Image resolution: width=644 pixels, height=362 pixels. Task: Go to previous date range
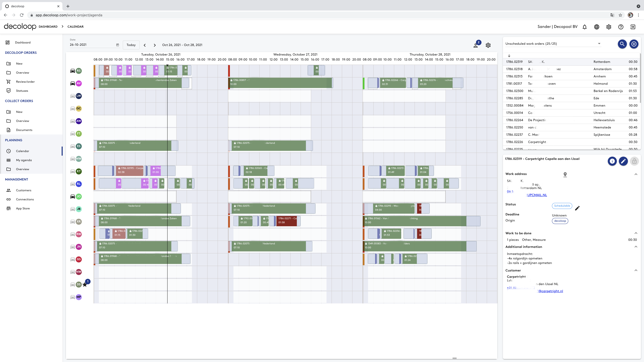145,45
